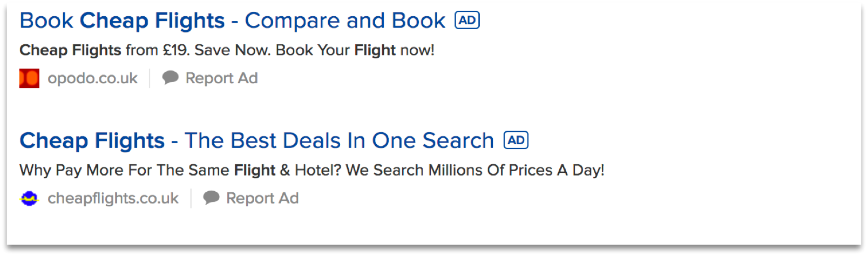This screenshot has height=256, width=868.
Task: Click the red opodo favicon
Action: pyautogui.click(x=29, y=78)
